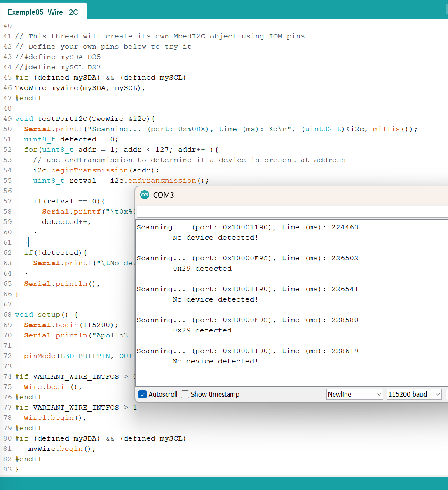Select the Example05_Wire_I2C sketch tab
This screenshot has height=490, width=448.
[43, 12]
